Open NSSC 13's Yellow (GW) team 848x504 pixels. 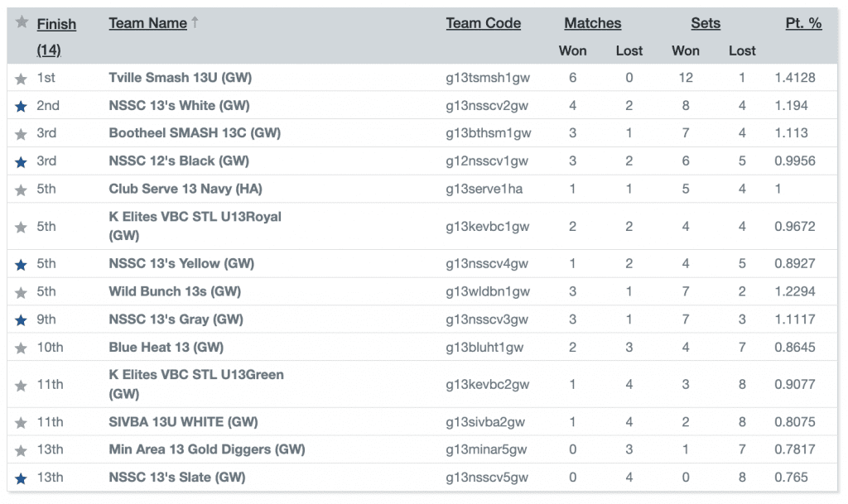[x=181, y=264]
